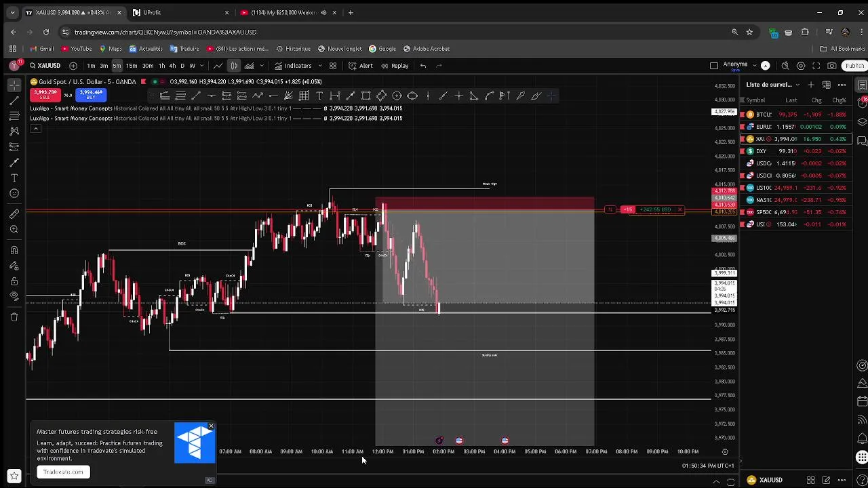The width and height of the screenshot is (868, 488).
Task: Add a symbol to the watchlist
Action: tap(811, 85)
